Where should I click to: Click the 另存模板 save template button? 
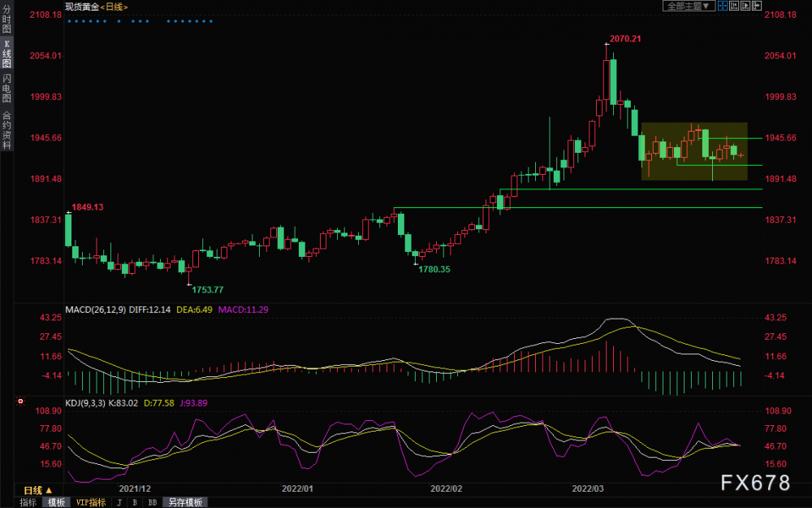[185, 502]
